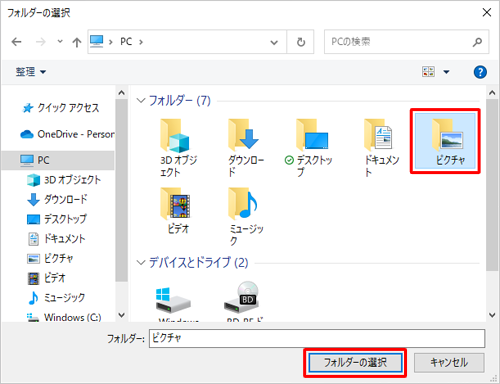Open the 整理 dropdown menu
Image resolution: width=500 pixels, height=384 pixels.
(31, 72)
